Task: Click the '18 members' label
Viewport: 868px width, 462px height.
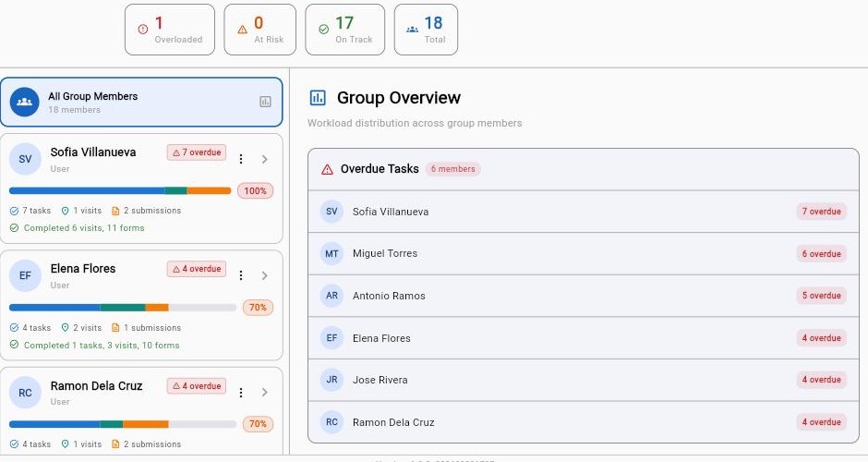Action: pos(74,110)
